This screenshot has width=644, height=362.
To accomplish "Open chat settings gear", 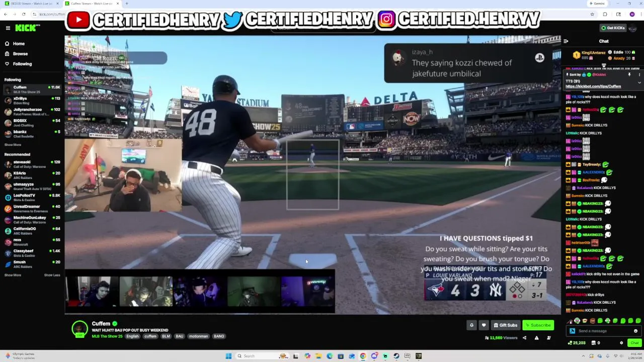I will tap(621, 343).
